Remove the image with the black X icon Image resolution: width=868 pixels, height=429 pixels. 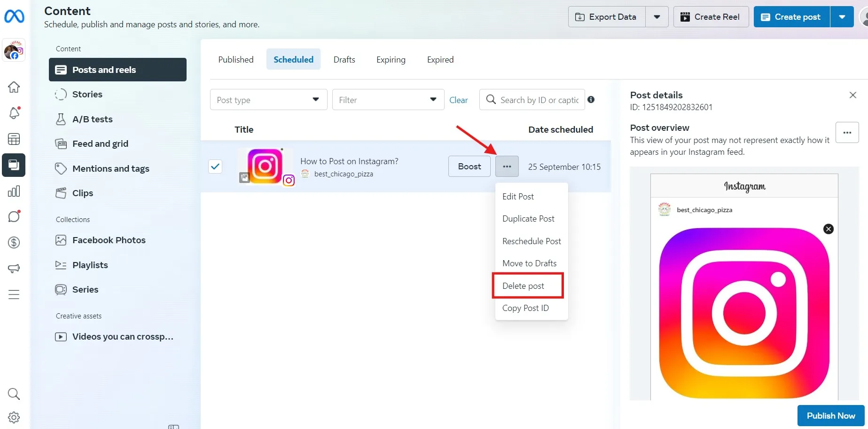(829, 229)
